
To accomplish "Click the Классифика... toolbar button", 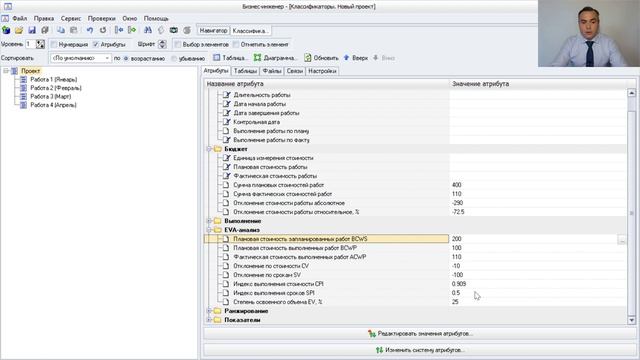I will 250,31.
